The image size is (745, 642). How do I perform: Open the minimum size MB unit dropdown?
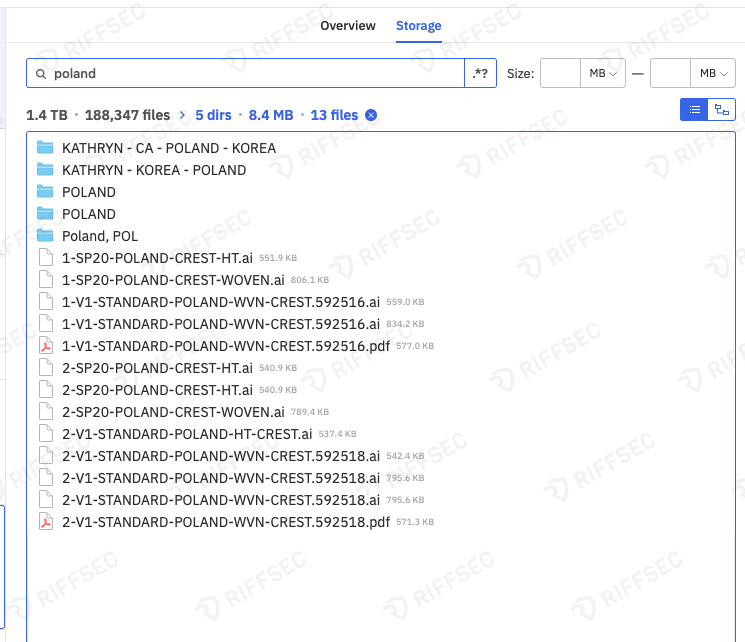point(602,73)
